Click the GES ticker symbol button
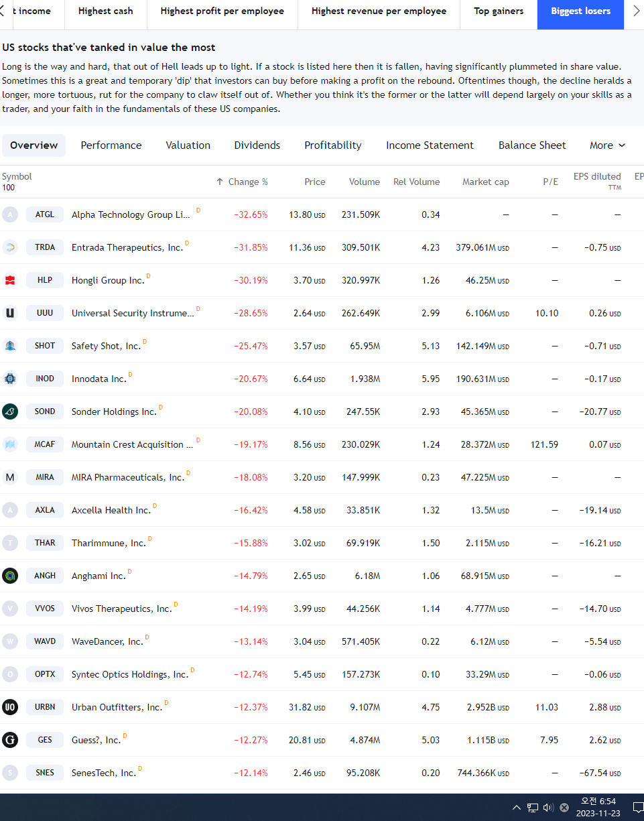 pos(45,740)
